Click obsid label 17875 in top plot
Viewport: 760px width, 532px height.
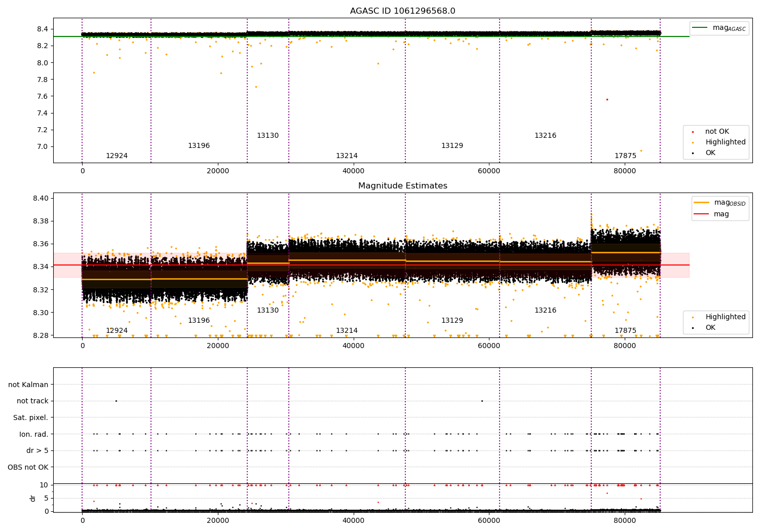(625, 156)
